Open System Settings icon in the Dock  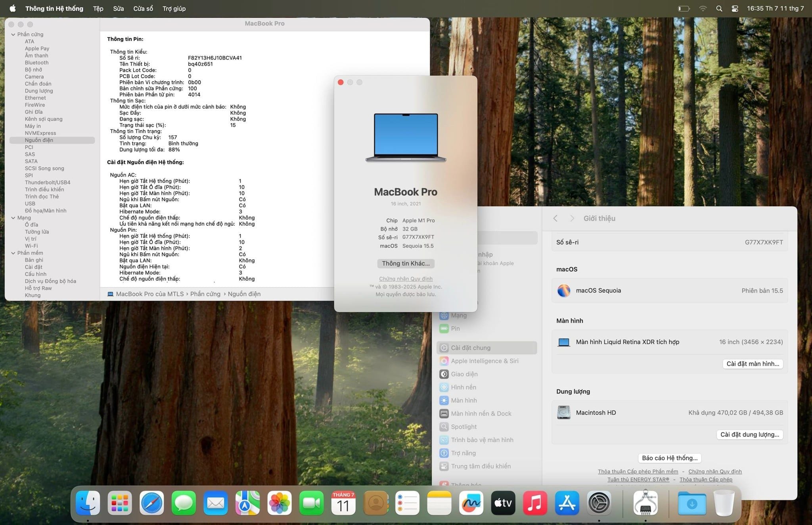click(x=599, y=503)
